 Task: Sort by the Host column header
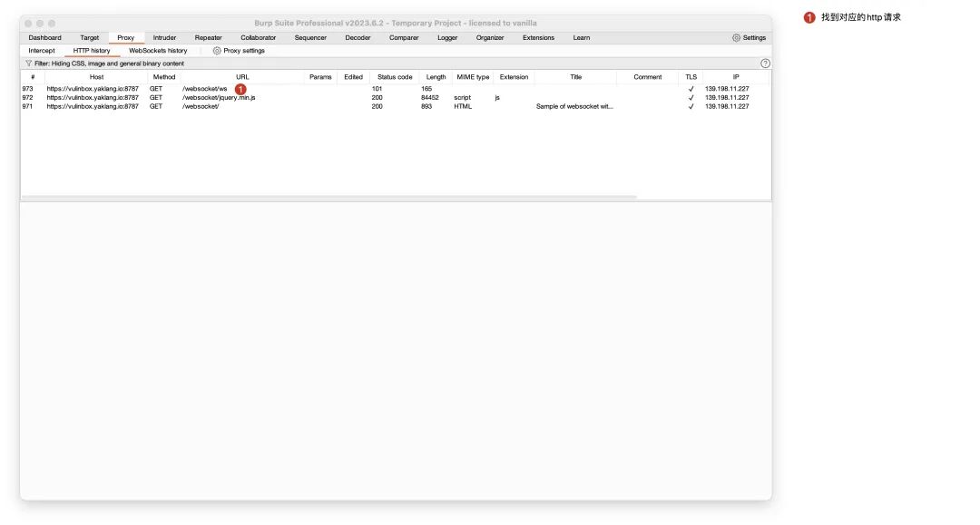[x=96, y=77]
